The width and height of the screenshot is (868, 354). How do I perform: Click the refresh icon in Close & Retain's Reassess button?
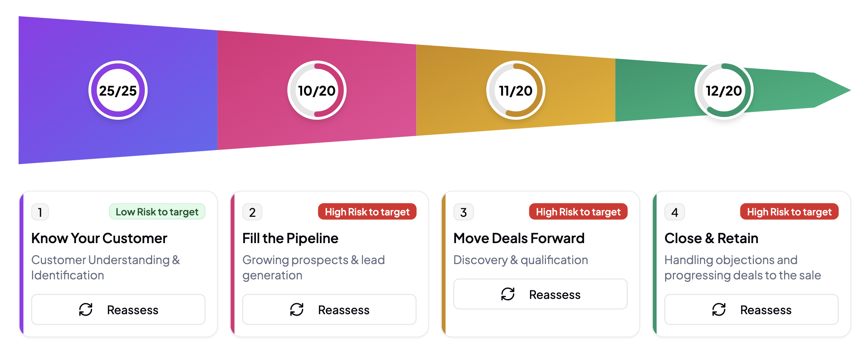[x=719, y=310]
